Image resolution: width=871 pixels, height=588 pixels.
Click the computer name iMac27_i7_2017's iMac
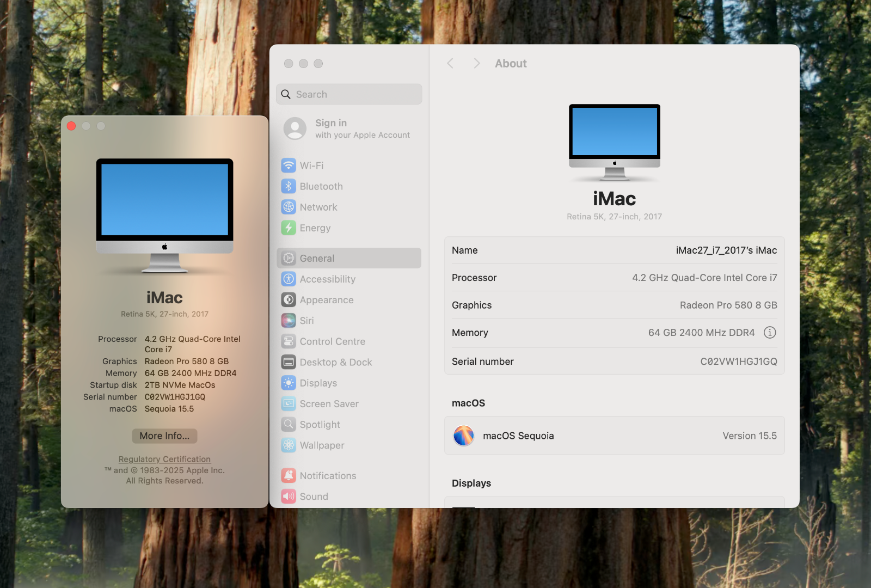[726, 250]
